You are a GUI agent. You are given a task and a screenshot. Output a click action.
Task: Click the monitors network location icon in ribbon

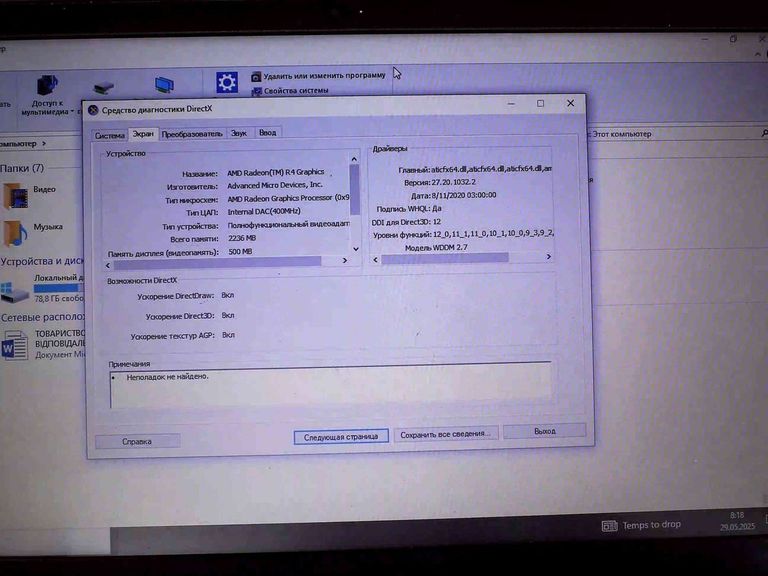(x=164, y=85)
